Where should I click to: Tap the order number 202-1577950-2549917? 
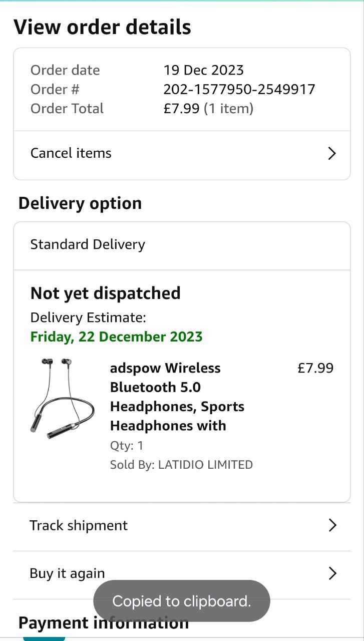point(239,89)
